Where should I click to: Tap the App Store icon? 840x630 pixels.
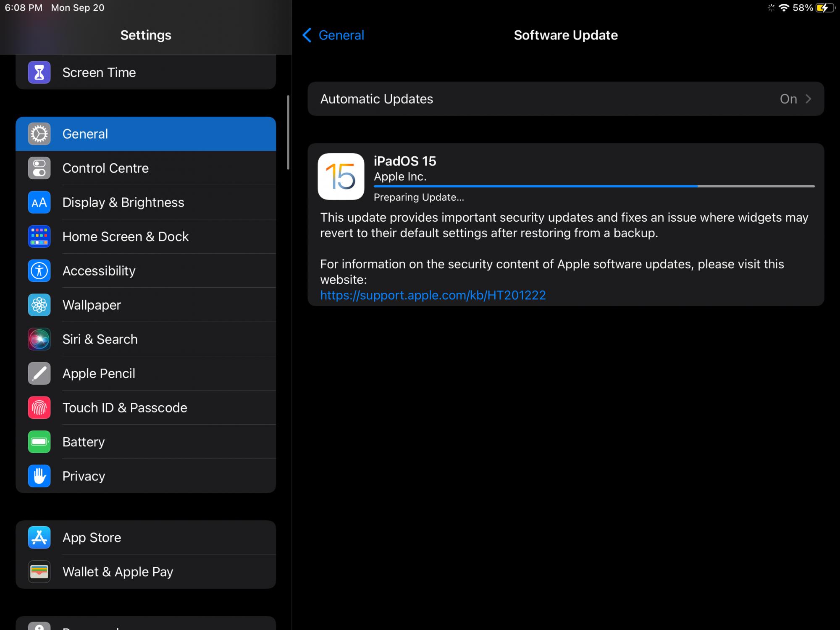[39, 538]
